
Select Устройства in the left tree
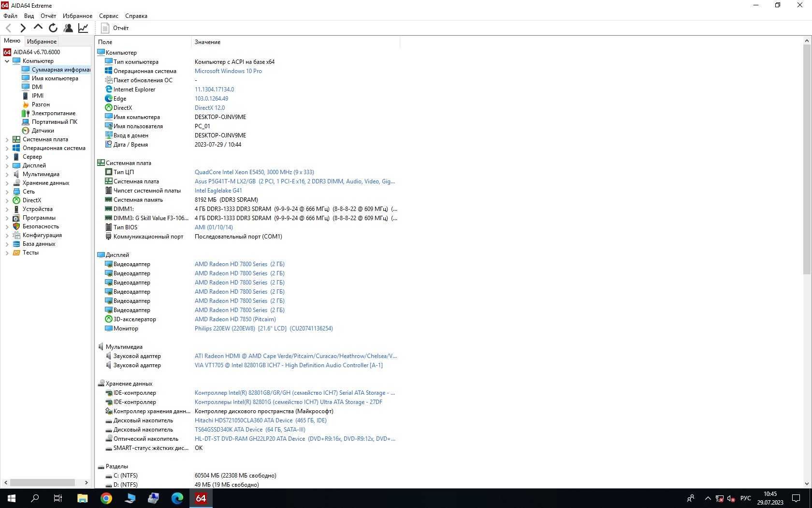tap(38, 209)
